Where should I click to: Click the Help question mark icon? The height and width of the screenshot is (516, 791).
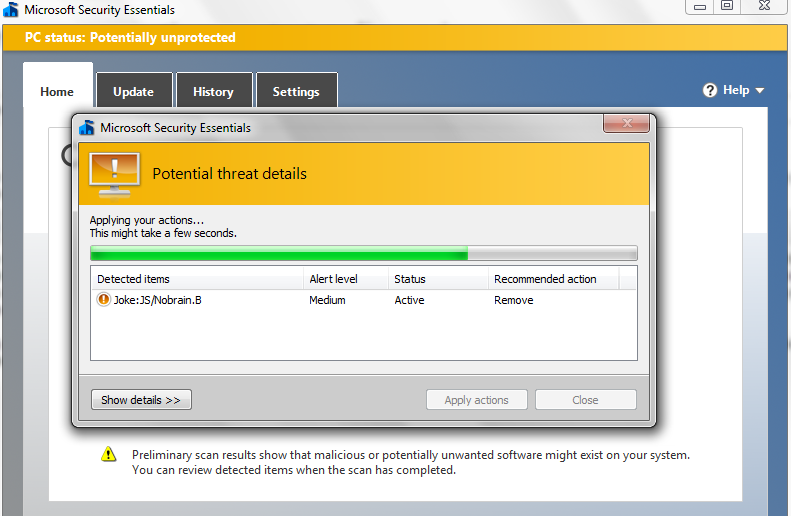coord(710,90)
